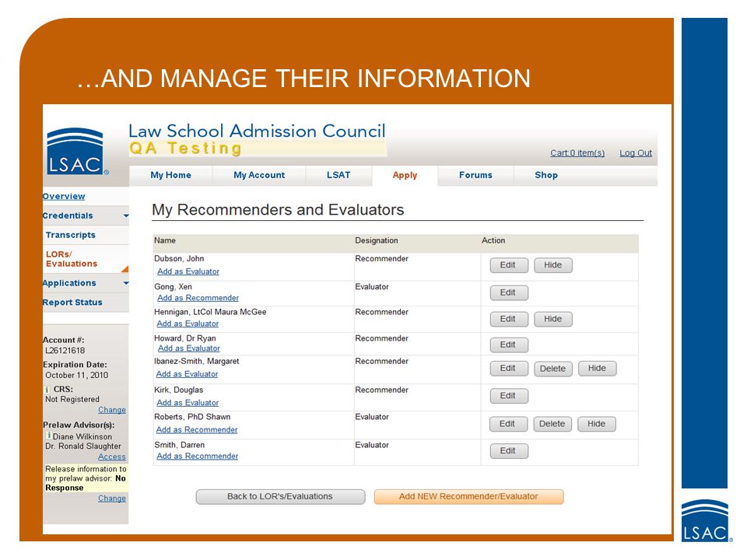The height and width of the screenshot is (560, 747).
Task: Hide the Ibanez-Smith, Margaret entry
Action: click(x=597, y=369)
